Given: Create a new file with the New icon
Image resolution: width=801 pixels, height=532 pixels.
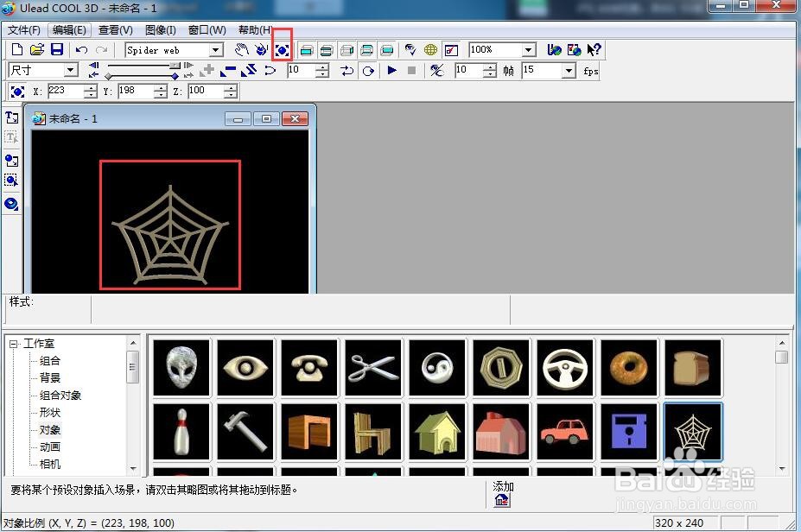Looking at the screenshot, I should tap(17, 49).
